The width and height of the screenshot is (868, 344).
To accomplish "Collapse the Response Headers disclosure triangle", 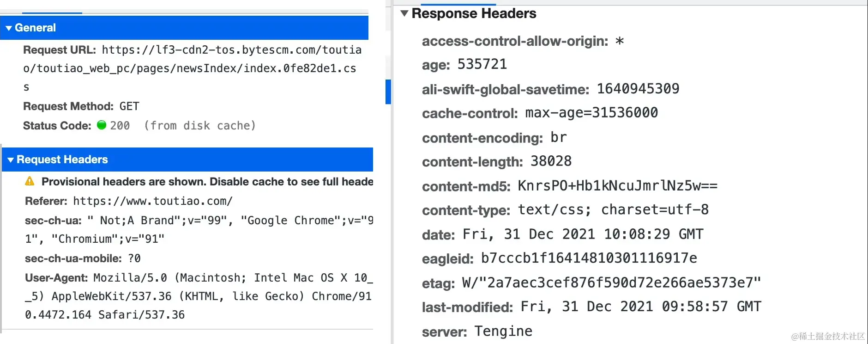I will tap(404, 13).
